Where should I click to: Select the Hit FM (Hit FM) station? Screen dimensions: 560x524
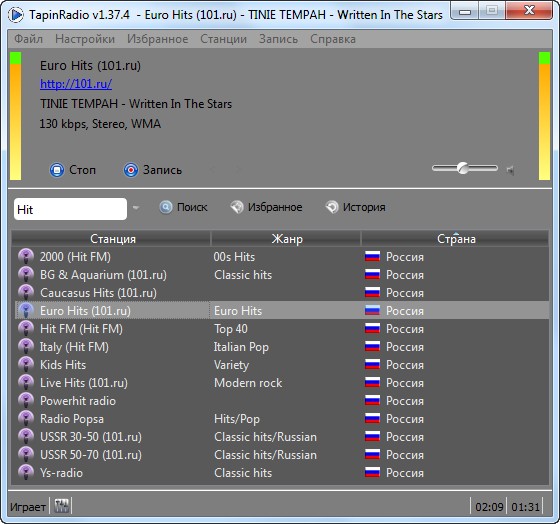81,329
